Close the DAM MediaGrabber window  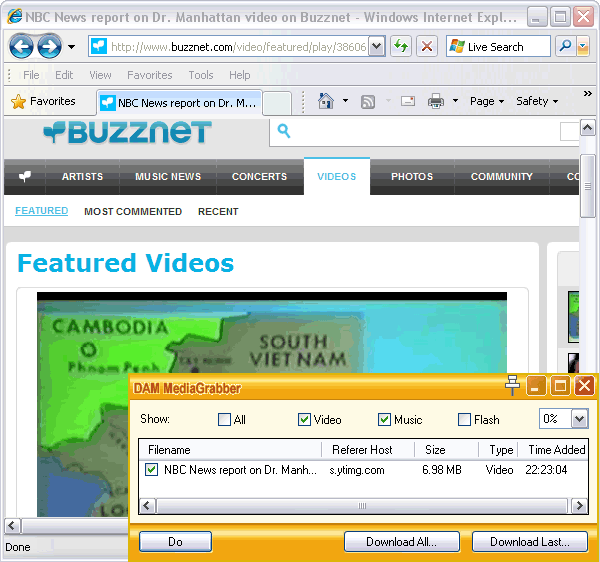(x=584, y=385)
